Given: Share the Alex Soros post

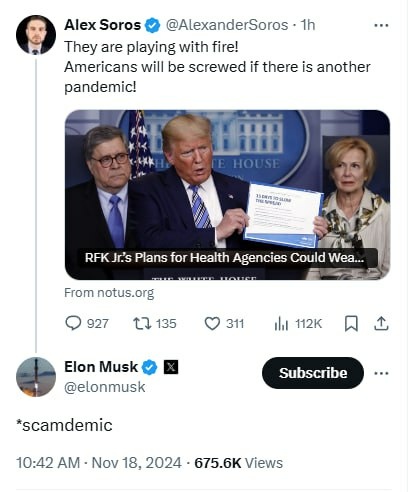Looking at the screenshot, I should pyautogui.click(x=381, y=323).
